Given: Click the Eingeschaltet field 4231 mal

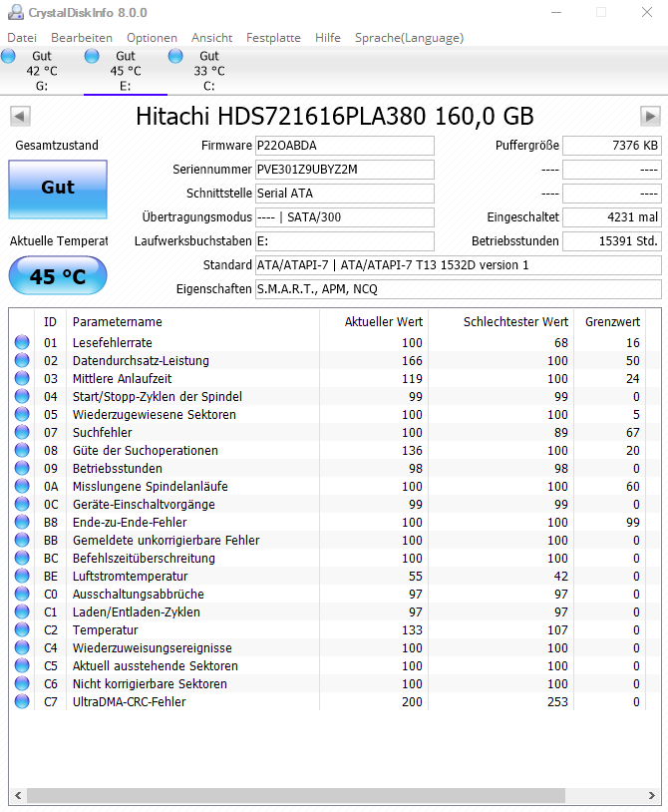Looking at the screenshot, I should [x=612, y=217].
